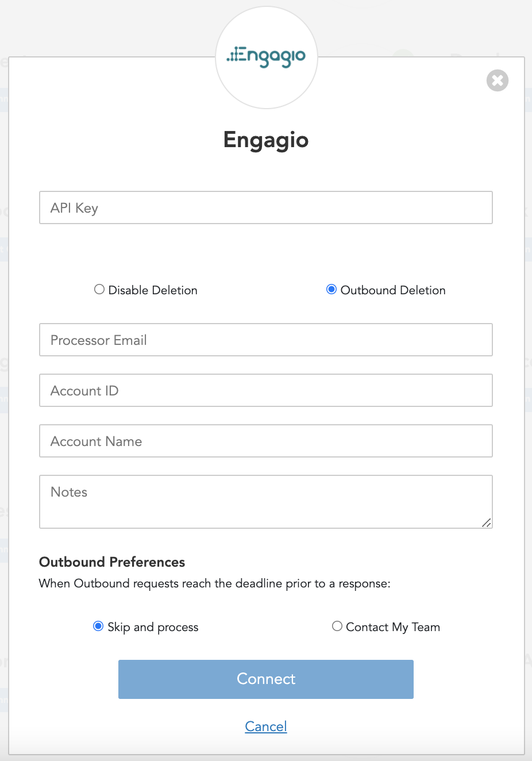Click inside the Notes text area

266,501
